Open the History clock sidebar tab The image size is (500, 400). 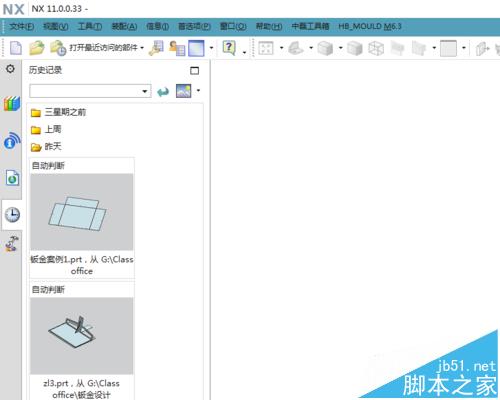[x=12, y=215]
